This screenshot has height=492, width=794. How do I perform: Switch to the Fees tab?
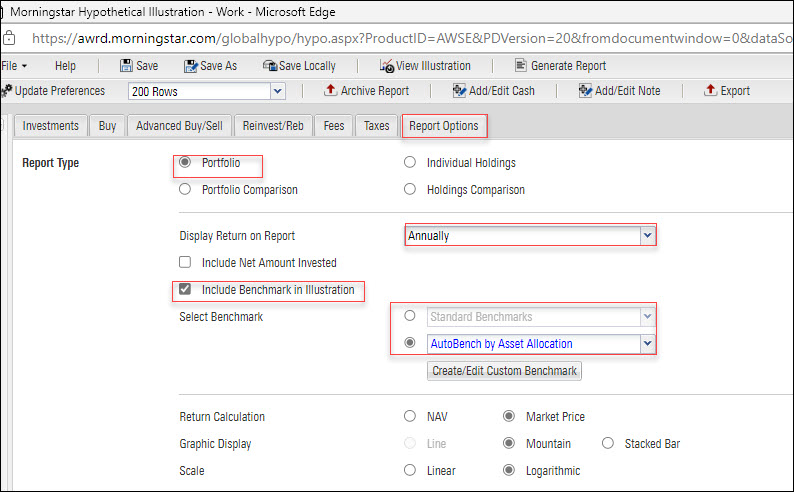[334, 126]
